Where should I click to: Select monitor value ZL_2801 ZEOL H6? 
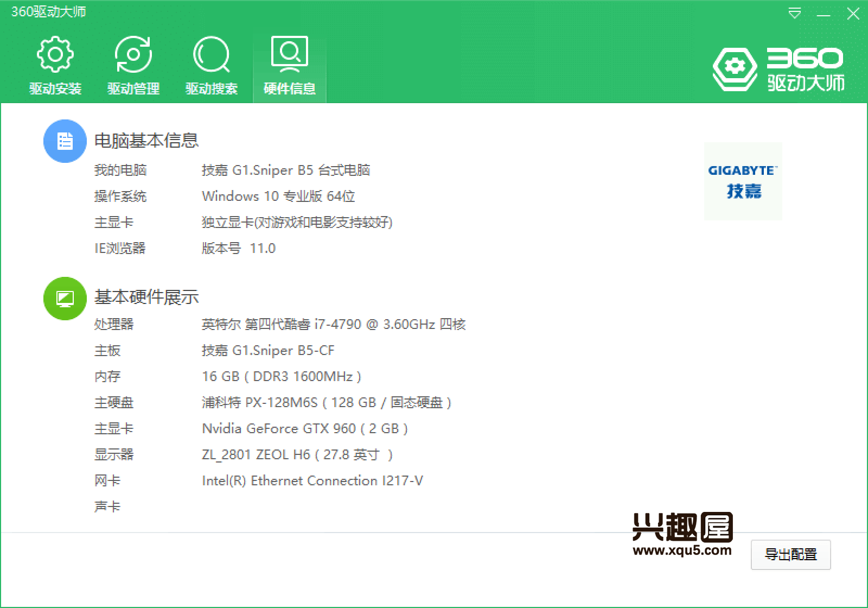[297, 454]
